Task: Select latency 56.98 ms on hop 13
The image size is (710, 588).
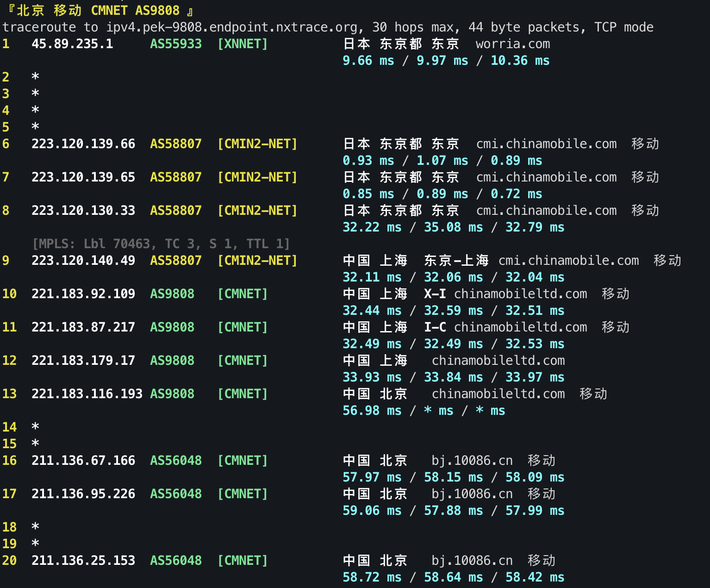Action: 372,411
